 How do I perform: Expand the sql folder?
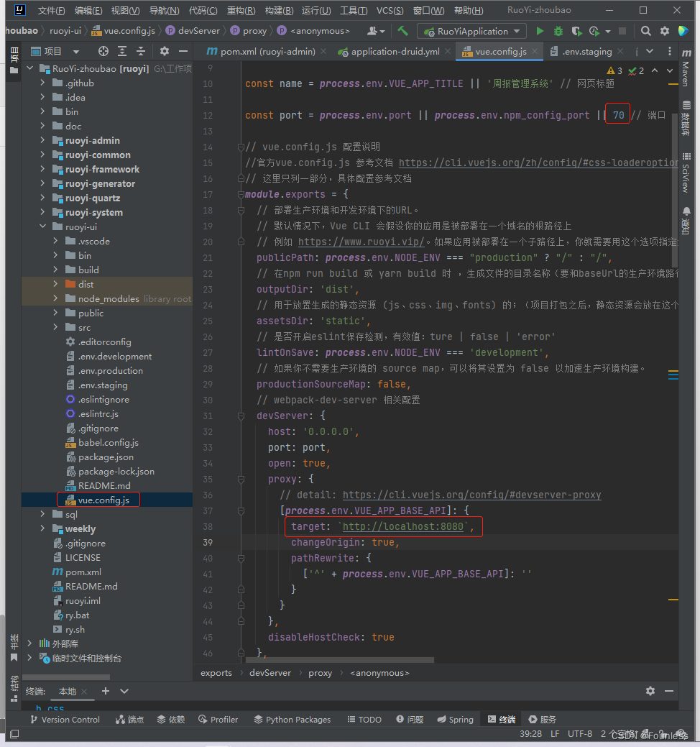[42, 514]
